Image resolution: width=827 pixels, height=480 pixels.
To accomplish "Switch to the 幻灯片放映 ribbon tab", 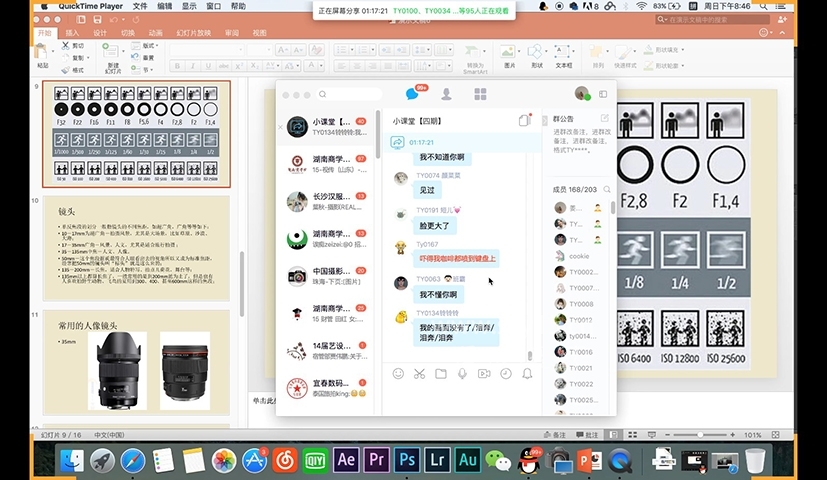I will tap(194, 33).
